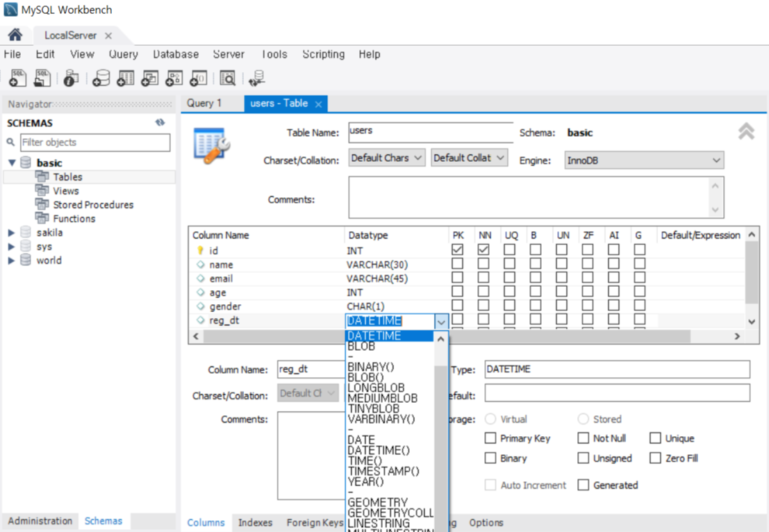The height and width of the screenshot is (532, 769).
Task: Check NN for the name column
Action: (x=483, y=264)
